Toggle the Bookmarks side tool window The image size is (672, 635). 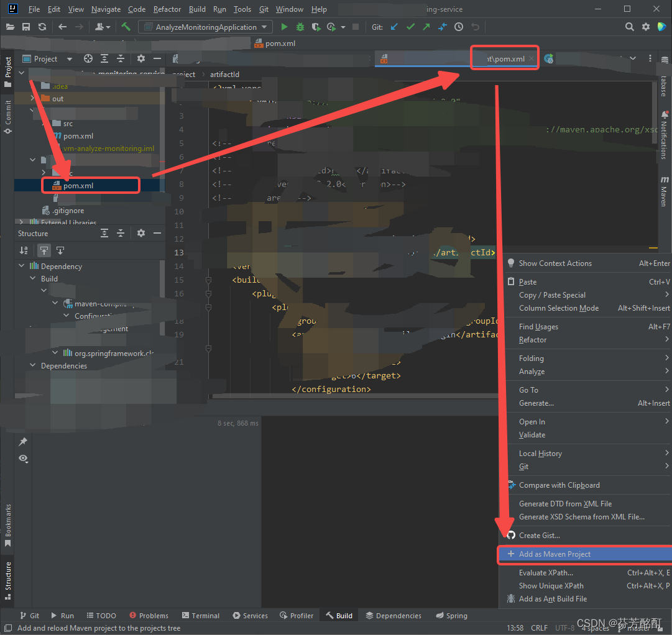pos(7,525)
